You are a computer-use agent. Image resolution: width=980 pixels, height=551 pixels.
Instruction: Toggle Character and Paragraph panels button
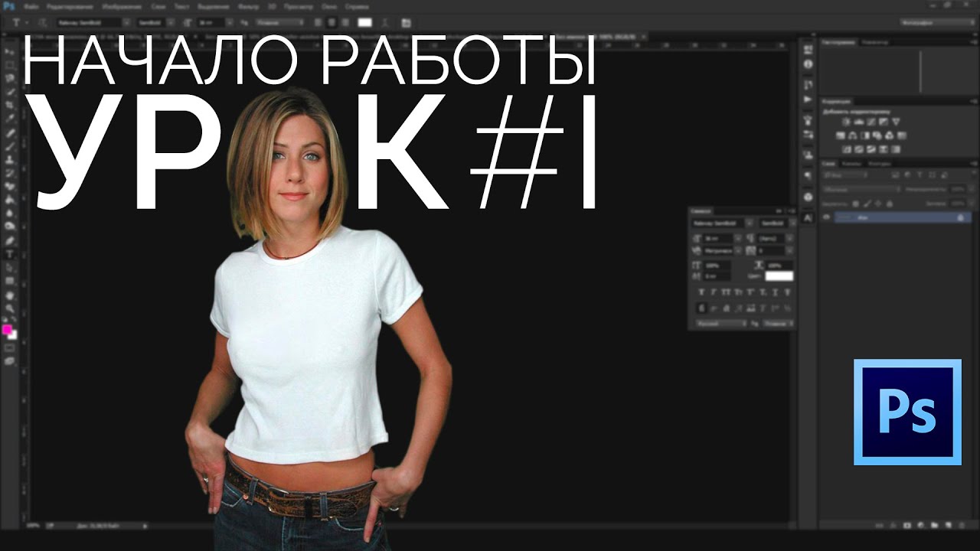pos(406,22)
